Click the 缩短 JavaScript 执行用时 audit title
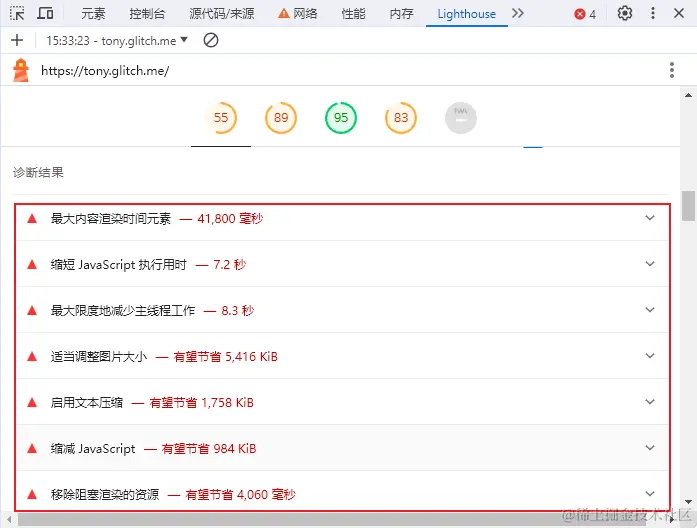The height and width of the screenshot is (528, 697). (118, 265)
